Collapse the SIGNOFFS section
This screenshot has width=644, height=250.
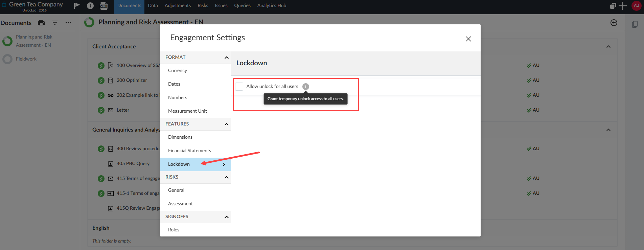pos(227,217)
